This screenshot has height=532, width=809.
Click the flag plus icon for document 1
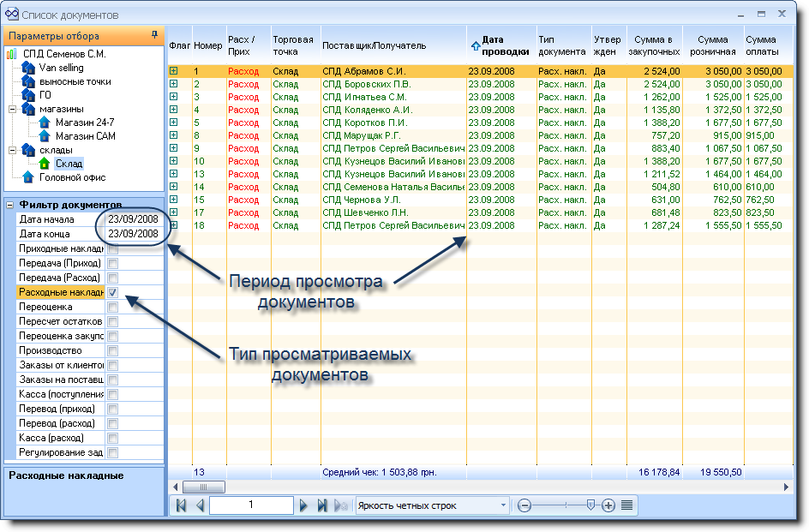click(174, 71)
